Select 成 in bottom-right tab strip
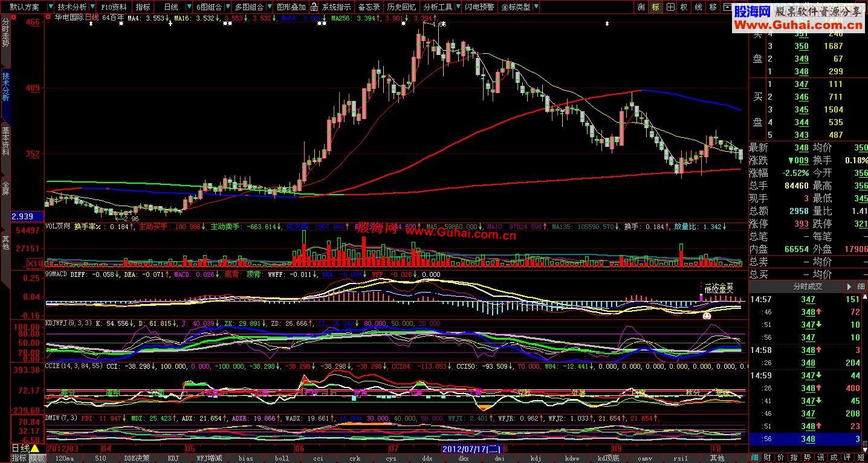The width and height of the screenshot is (868, 463). coord(835,458)
